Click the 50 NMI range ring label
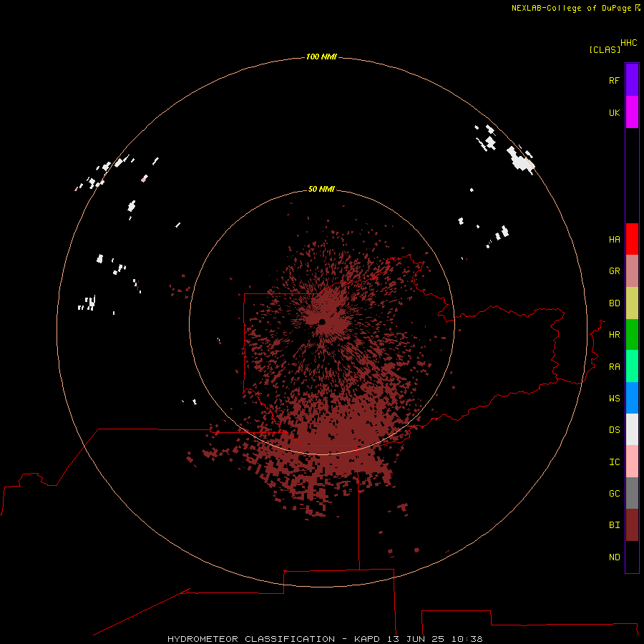The image size is (644, 644). (321, 189)
